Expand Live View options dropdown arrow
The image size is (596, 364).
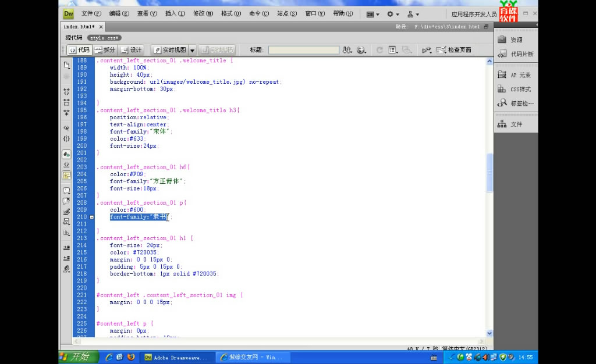[192, 50]
